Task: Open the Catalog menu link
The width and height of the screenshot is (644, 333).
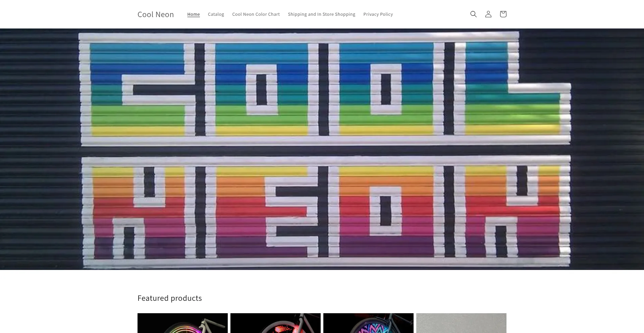Action: point(216,14)
